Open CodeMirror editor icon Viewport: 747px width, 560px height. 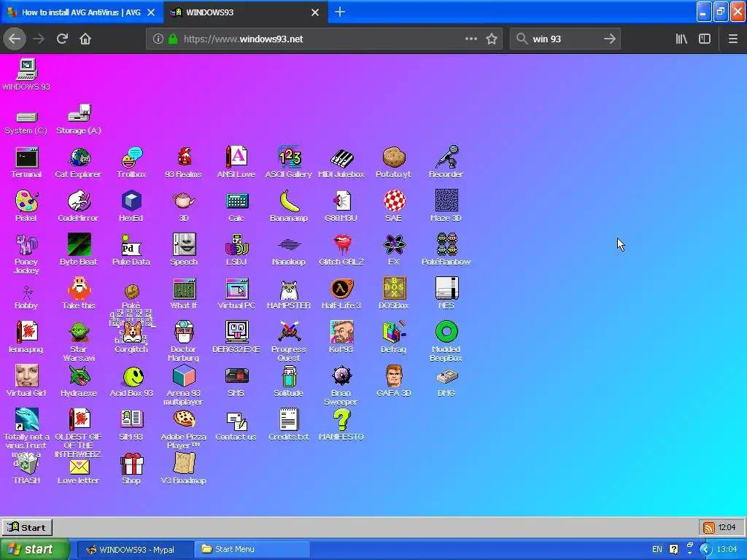(x=78, y=206)
